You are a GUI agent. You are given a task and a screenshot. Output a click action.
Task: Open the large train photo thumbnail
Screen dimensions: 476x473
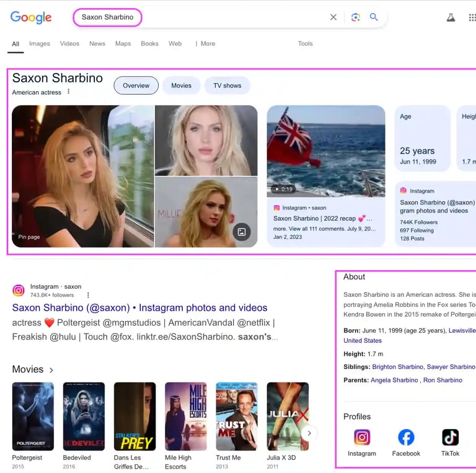[x=83, y=177]
